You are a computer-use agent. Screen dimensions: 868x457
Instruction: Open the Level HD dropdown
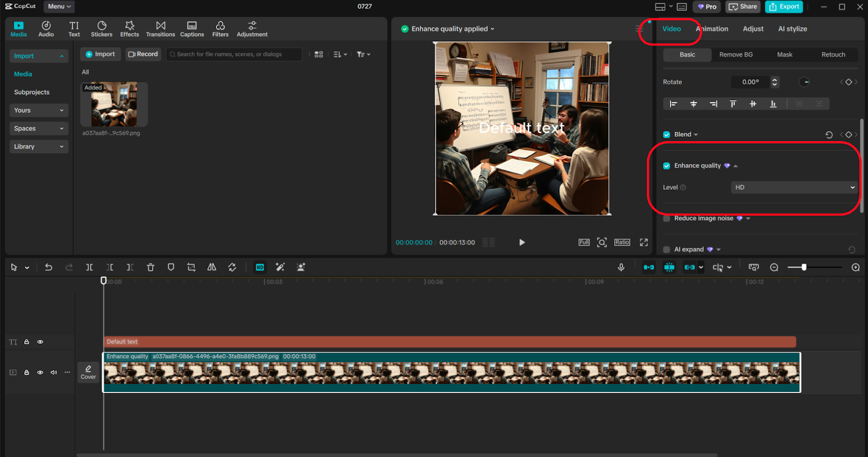click(x=794, y=188)
